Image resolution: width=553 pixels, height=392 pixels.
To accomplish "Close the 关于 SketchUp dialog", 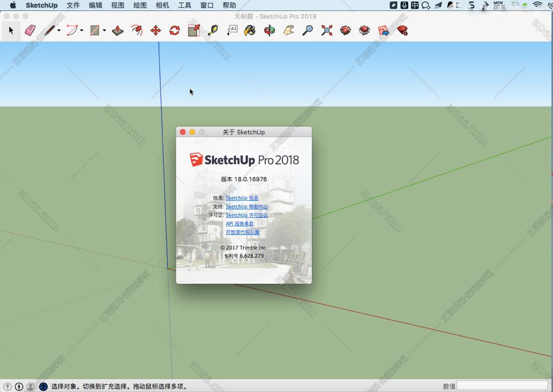I will (182, 132).
